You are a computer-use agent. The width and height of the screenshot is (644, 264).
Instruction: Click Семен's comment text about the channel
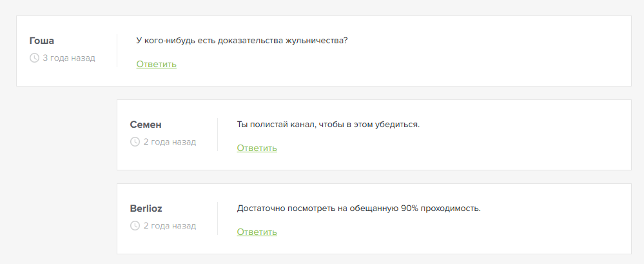[x=328, y=125]
